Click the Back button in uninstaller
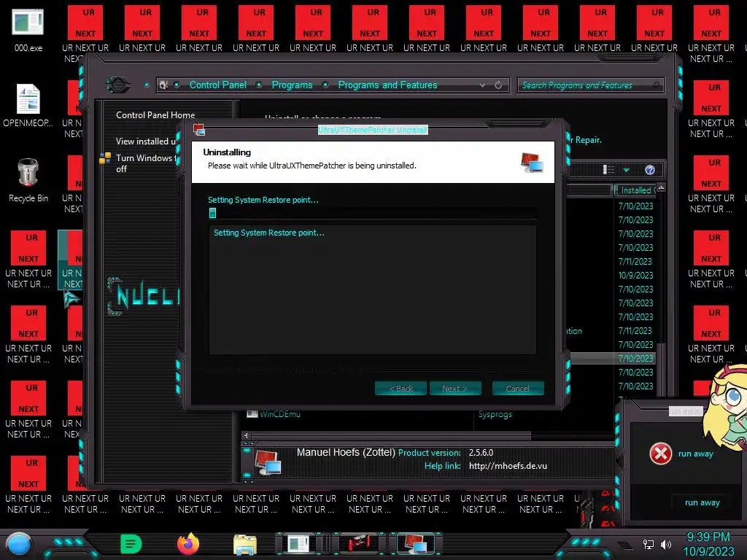 click(x=401, y=389)
